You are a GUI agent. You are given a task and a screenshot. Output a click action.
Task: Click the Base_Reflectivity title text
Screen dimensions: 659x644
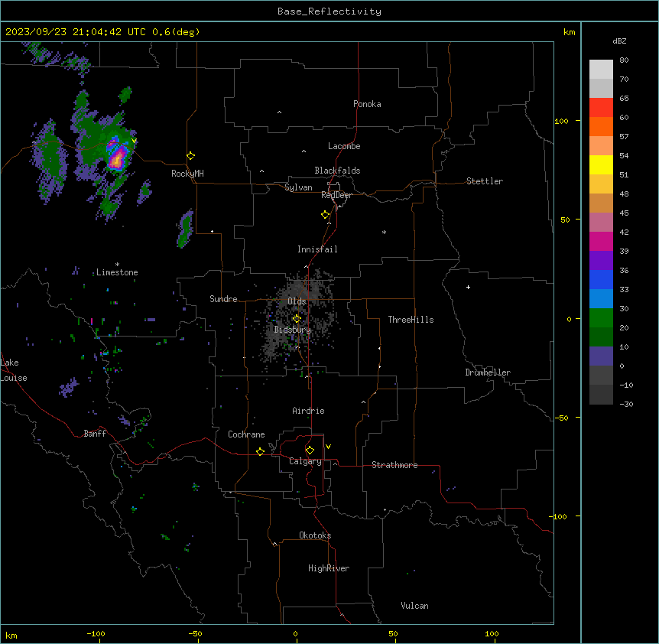point(329,11)
